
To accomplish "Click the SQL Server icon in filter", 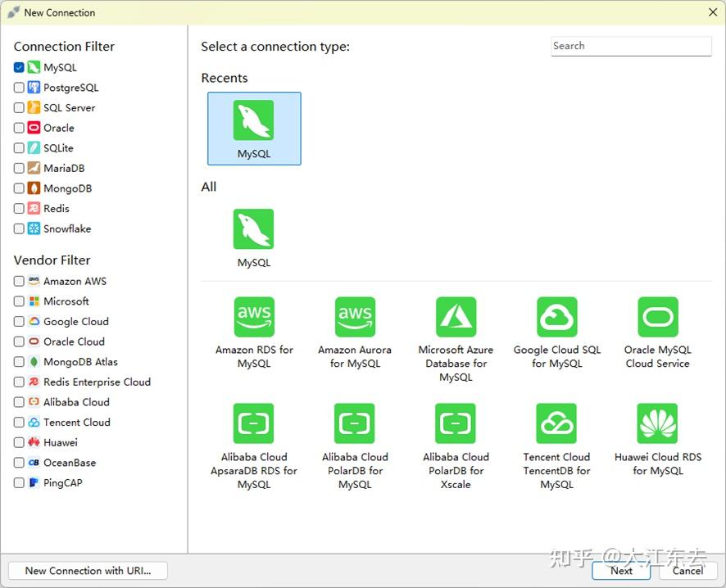I will coord(34,107).
